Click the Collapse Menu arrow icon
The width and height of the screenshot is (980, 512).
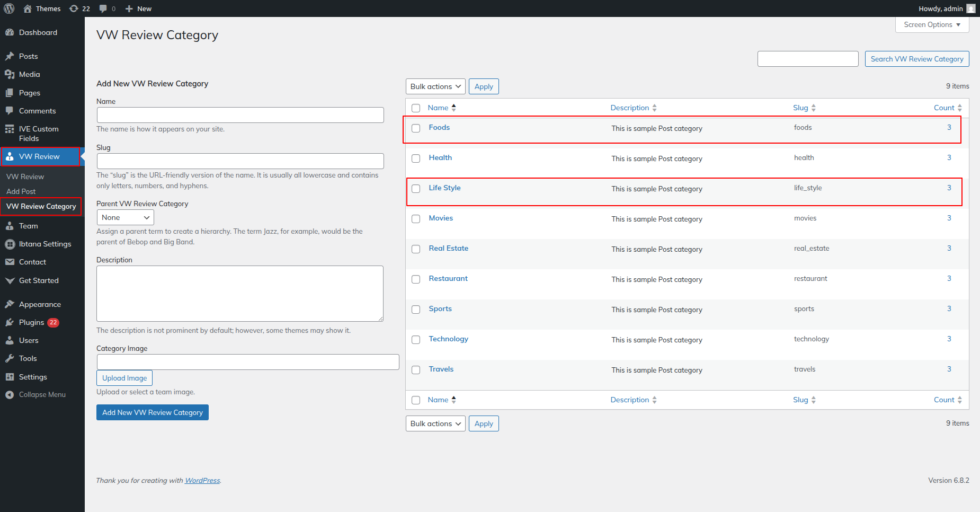(10, 395)
